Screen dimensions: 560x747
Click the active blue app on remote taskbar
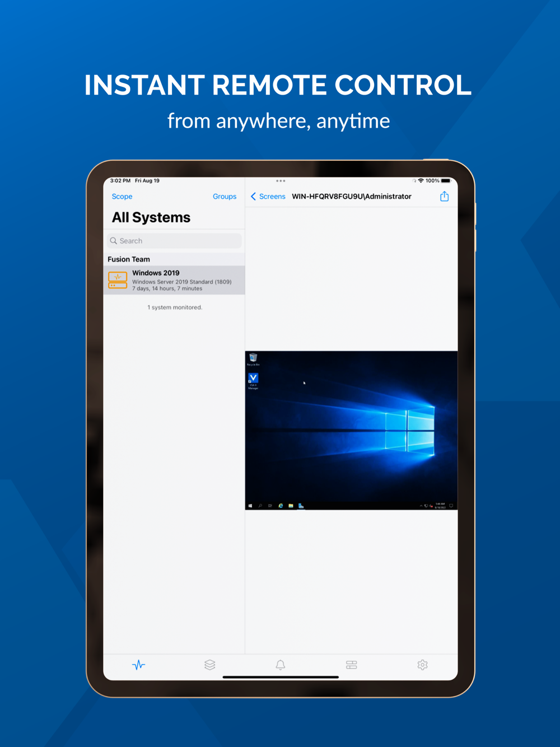301,506
